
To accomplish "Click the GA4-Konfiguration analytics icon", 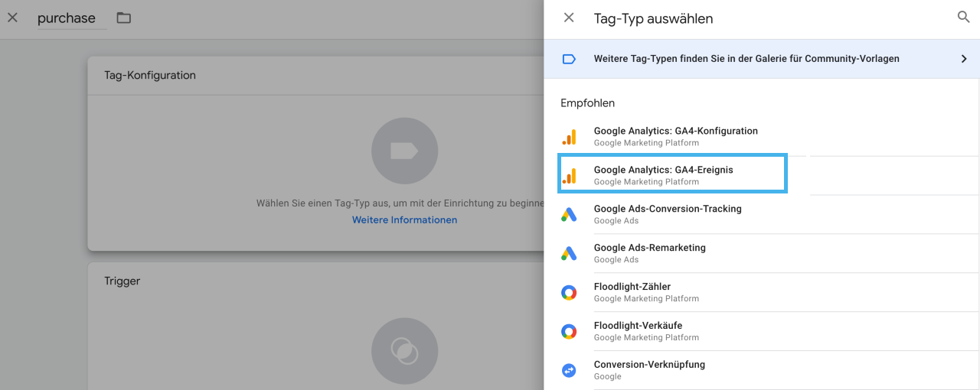I will [569, 138].
